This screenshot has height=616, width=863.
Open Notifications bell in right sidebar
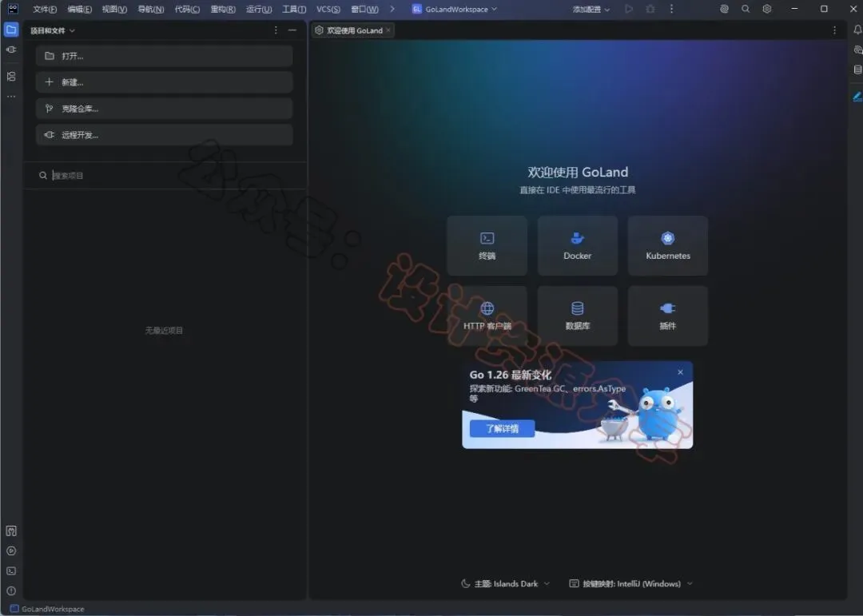click(x=857, y=30)
